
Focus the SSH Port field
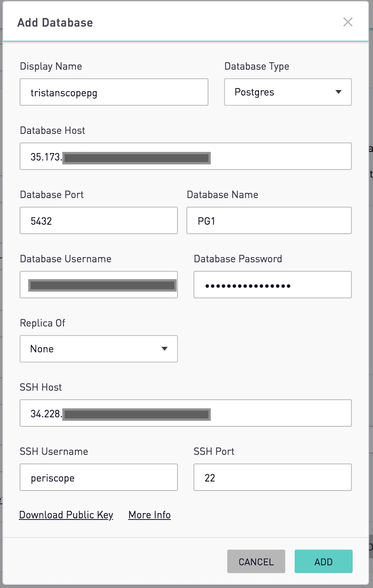click(x=272, y=478)
